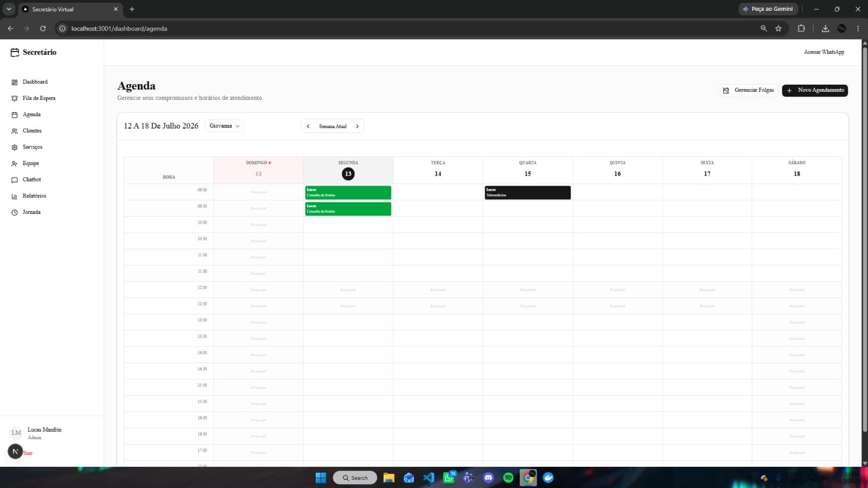Go to previous week with left chevron
The image size is (868, 488).
[308, 126]
